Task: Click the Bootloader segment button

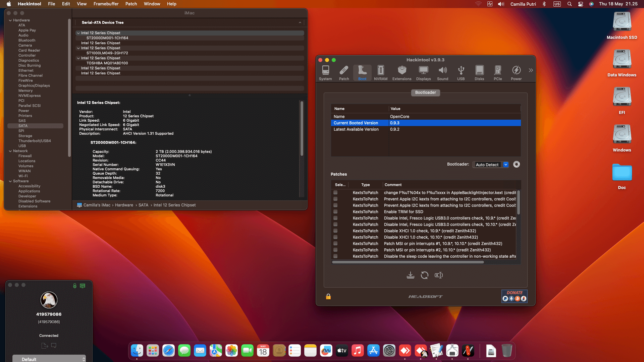Action: [425, 93]
